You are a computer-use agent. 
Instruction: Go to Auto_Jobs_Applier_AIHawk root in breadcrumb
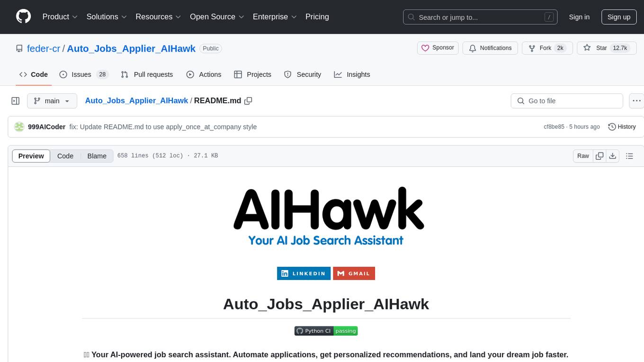point(136,101)
